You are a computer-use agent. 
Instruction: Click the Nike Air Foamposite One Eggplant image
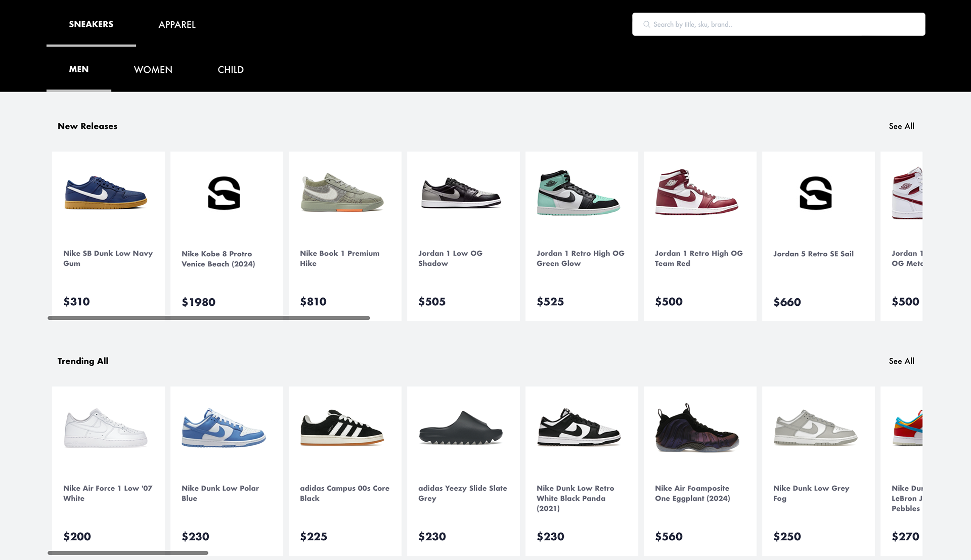click(x=697, y=428)
